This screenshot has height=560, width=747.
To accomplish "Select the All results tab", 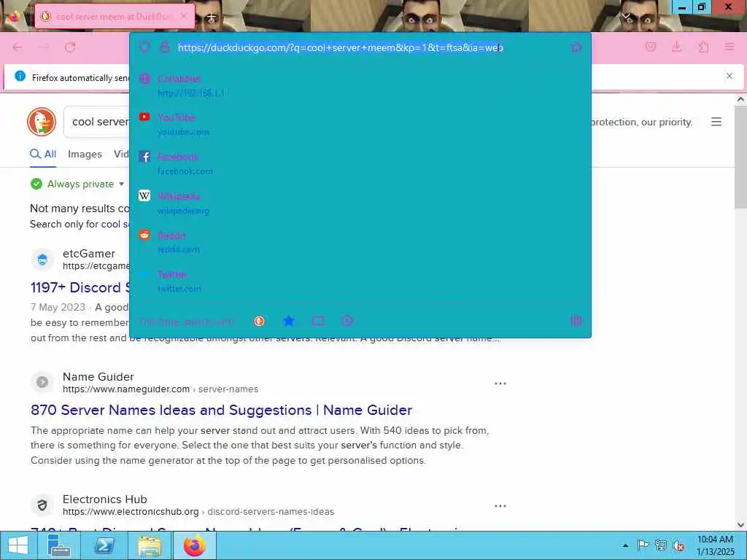I will point(43,155).
